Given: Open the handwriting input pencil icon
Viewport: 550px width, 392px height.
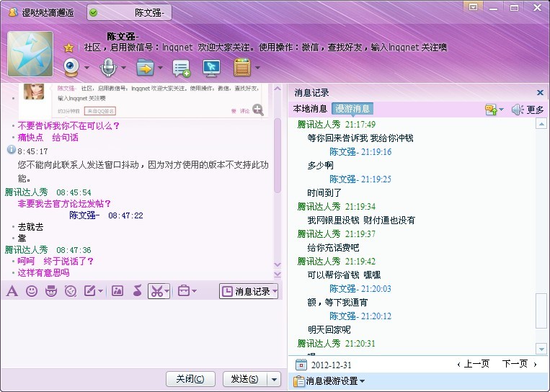Looking at the screenshot, I should [x=90, y=291].
